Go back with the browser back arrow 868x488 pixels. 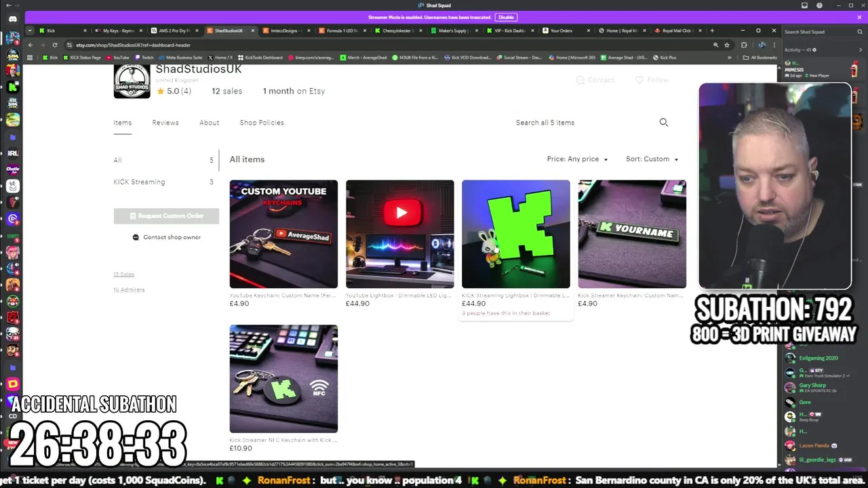click(31, 45)
